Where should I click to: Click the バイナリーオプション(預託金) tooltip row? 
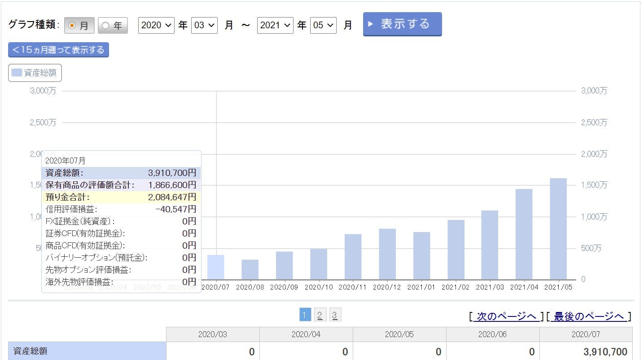pos(121,258)
